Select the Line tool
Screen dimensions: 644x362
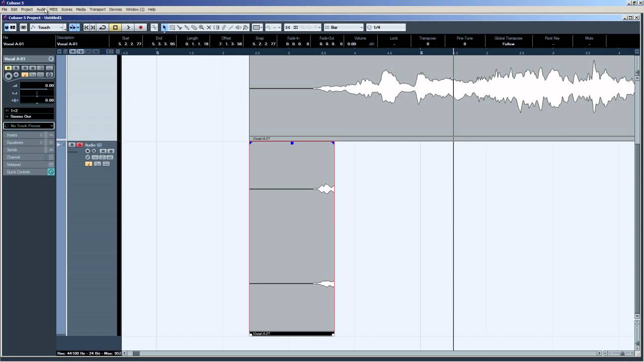click(231, 27)
